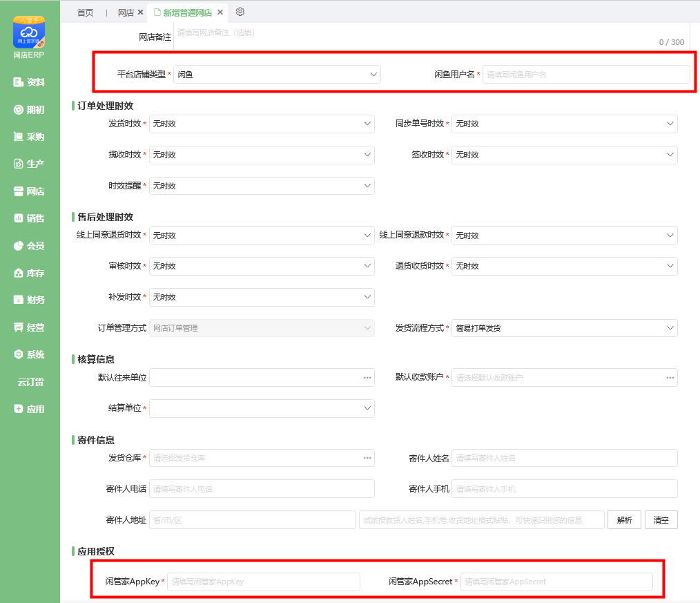Open the 生产 sidebar menu
Viewport: 700px width, 603px height.
[30, 164]
